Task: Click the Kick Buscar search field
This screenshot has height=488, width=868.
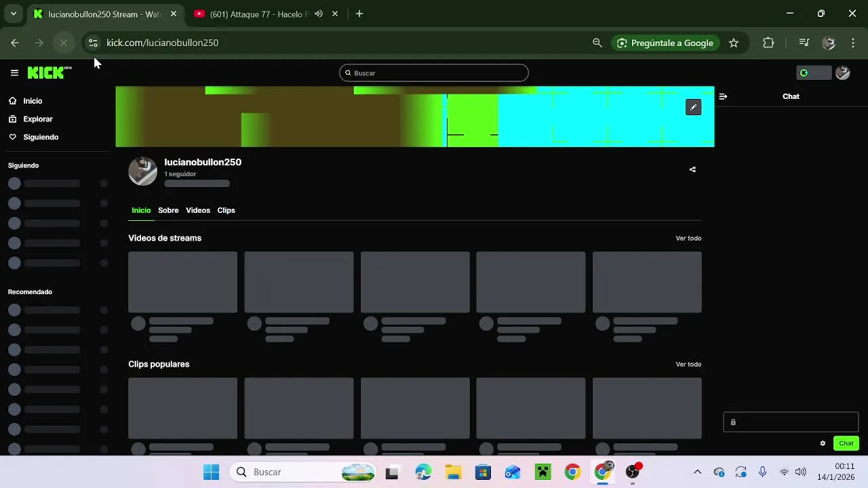Action: tap(434, 73)
